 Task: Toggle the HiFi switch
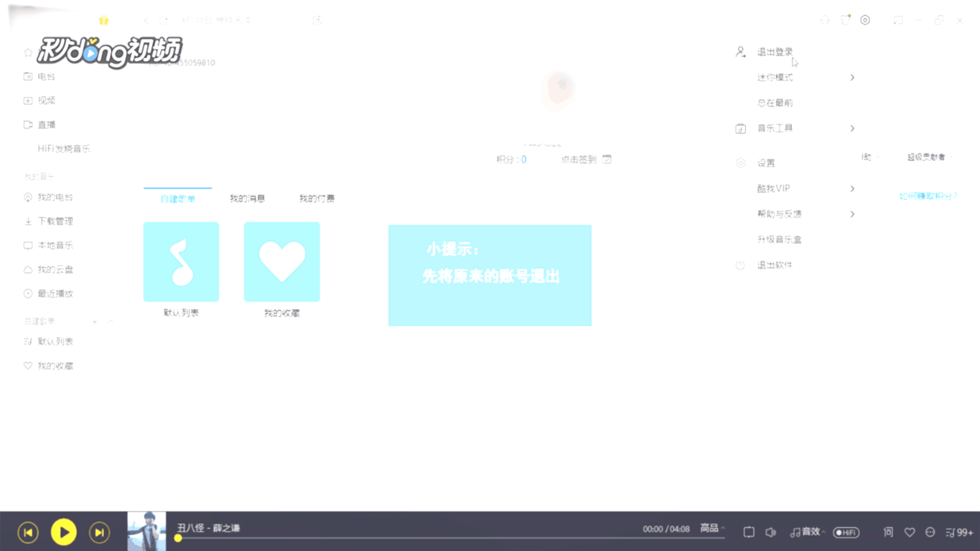[846, 532]
